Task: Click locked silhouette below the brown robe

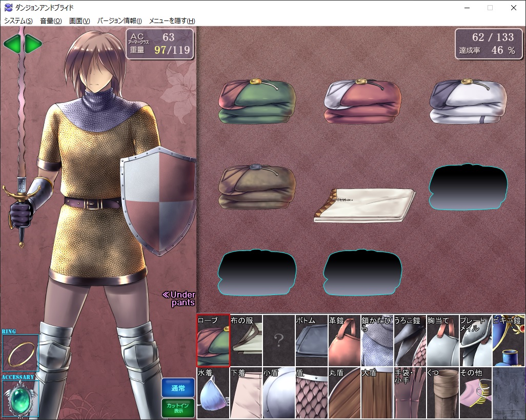Action: pos(257,272)
